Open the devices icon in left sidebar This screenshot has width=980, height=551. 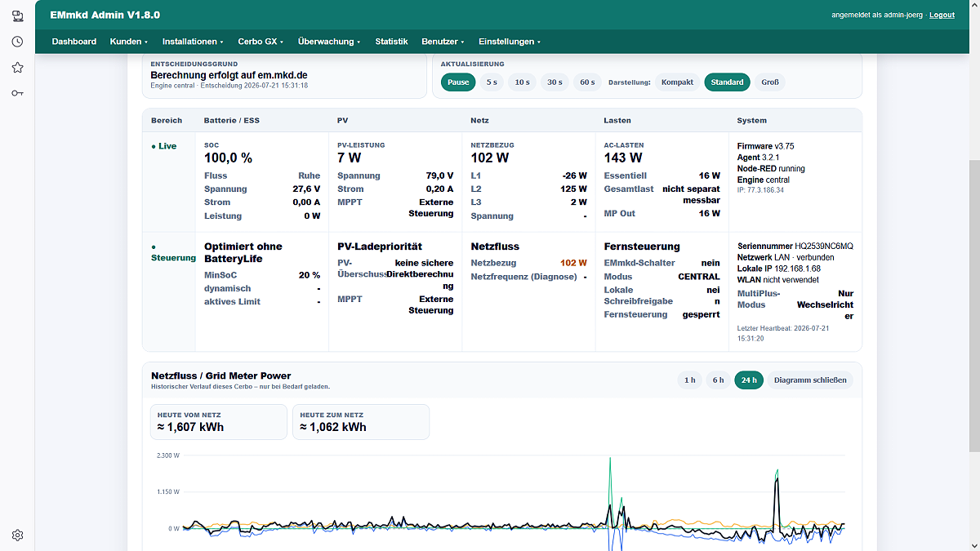click(17, 15)
